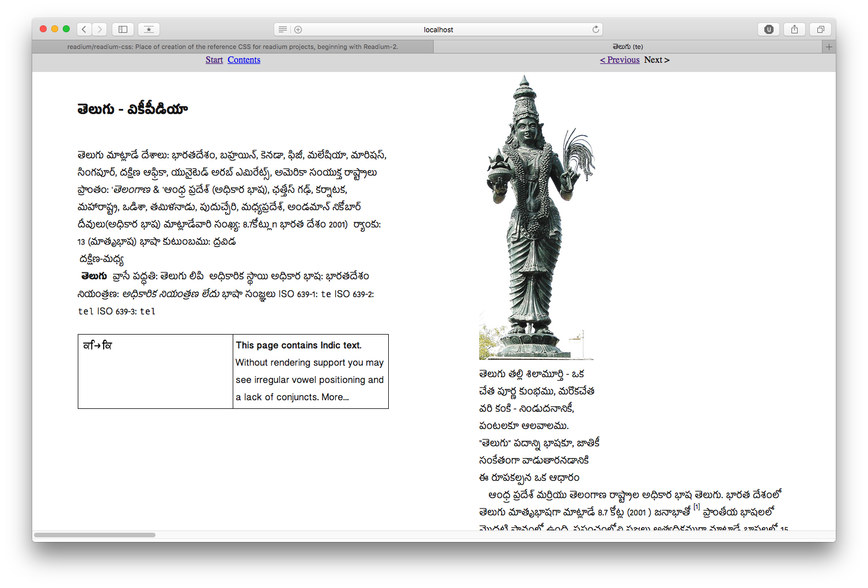The image size is (868, 588).
Task: Switch to the readium/readium-css tab
Action: click(x=233, y=47)
